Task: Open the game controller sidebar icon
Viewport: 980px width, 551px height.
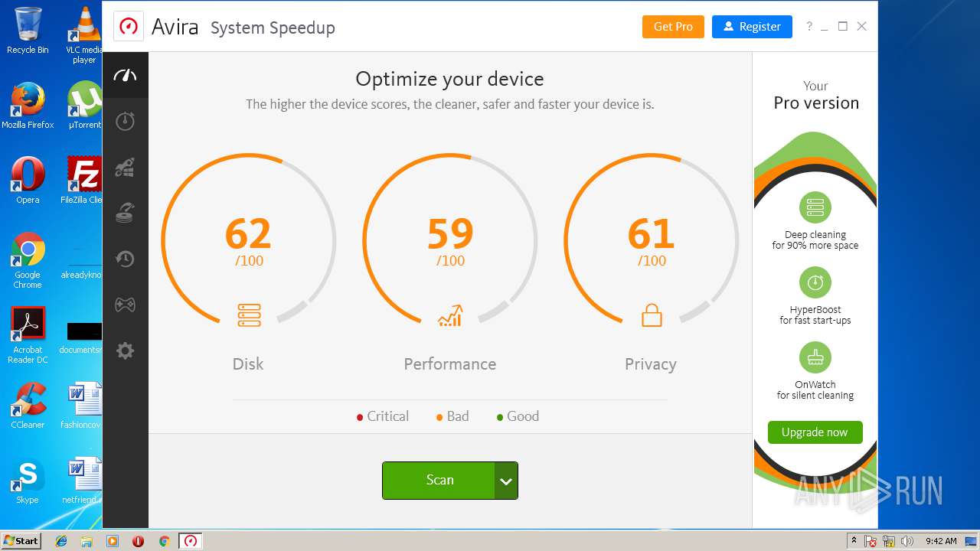Action: (x=125, y=305)
